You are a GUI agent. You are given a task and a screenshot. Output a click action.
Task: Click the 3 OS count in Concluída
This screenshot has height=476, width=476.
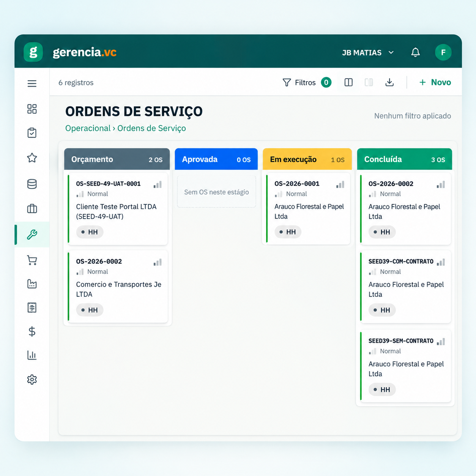pyautogui.click(x=438, y=160)
